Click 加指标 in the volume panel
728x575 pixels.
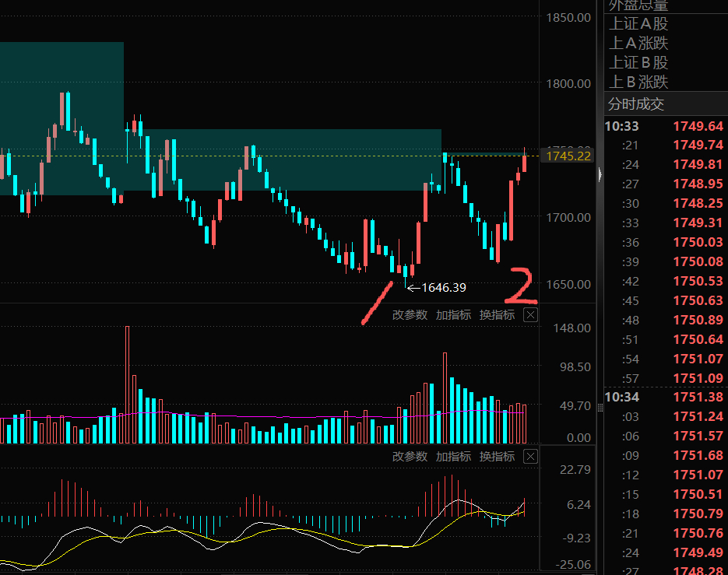coord(453,315)
